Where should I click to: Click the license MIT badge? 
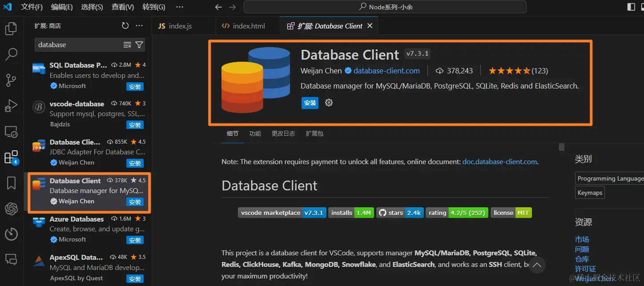tap(511, 213)
